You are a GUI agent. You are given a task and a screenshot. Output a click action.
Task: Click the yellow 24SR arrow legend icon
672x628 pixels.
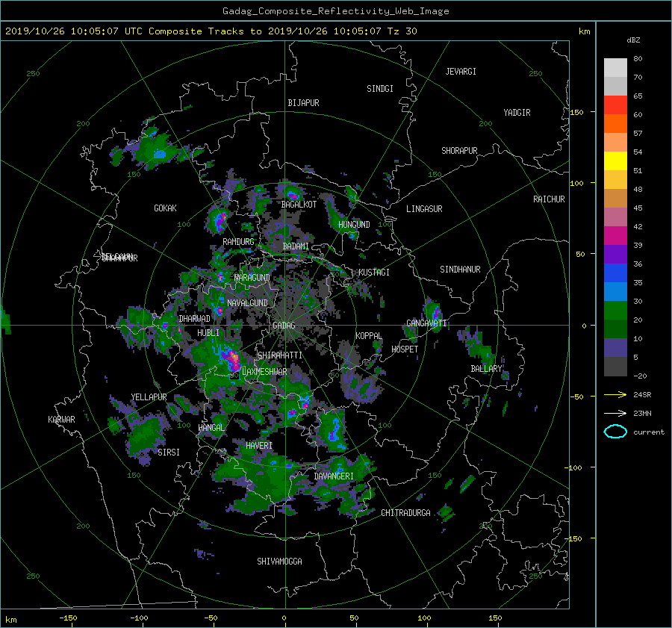pos(615,394)
